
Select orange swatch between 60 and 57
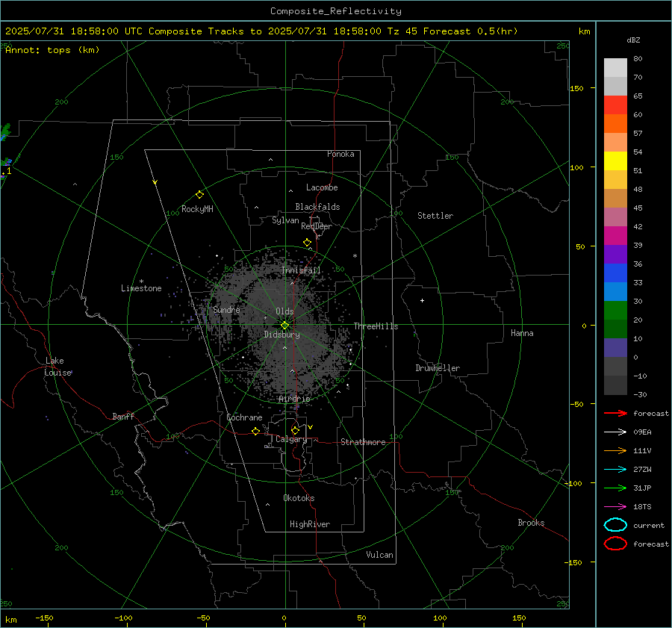[615, 124]
